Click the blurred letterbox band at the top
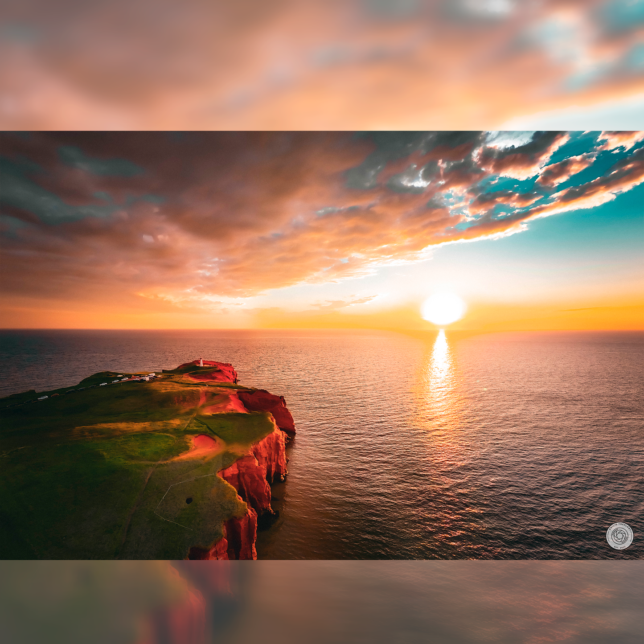 click(x=322, y=62)
